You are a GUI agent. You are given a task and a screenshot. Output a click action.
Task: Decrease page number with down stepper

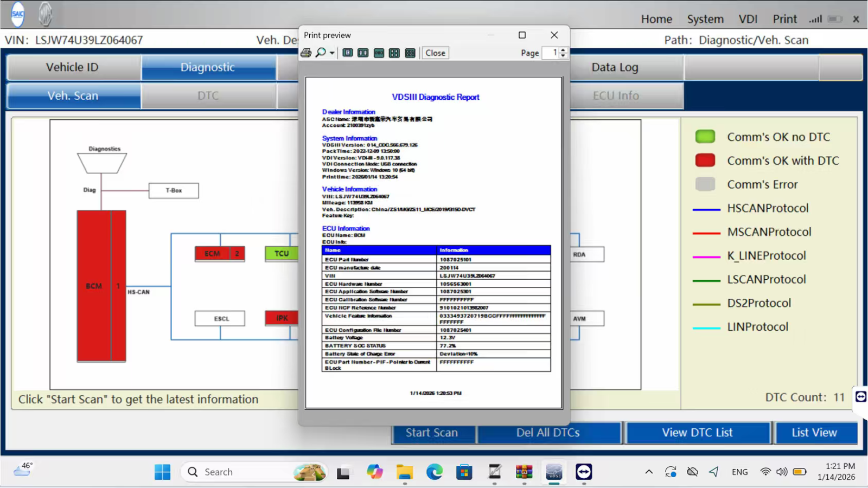click(x=563, y=55)
